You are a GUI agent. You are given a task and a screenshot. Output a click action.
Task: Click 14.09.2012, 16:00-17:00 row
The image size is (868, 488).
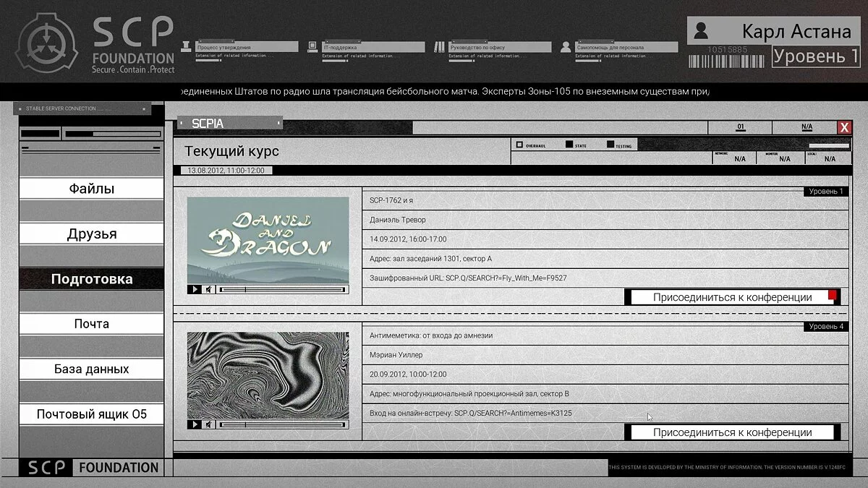605,239
